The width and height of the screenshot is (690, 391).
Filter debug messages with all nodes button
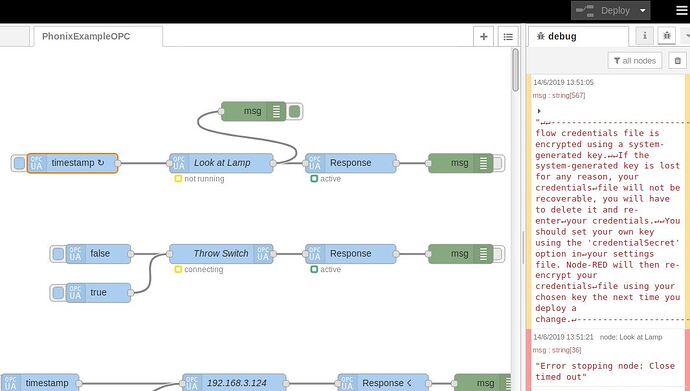pos(635,61)
